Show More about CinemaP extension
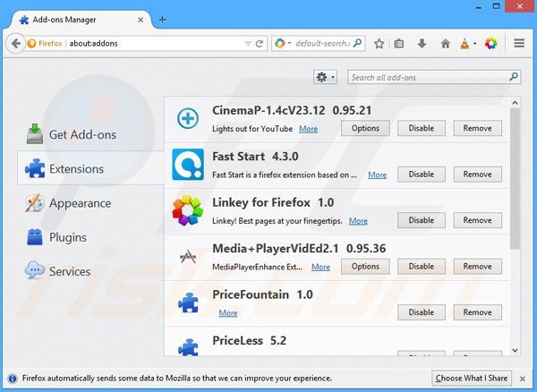This screenshot has width=537, height=392. point(308,129)
